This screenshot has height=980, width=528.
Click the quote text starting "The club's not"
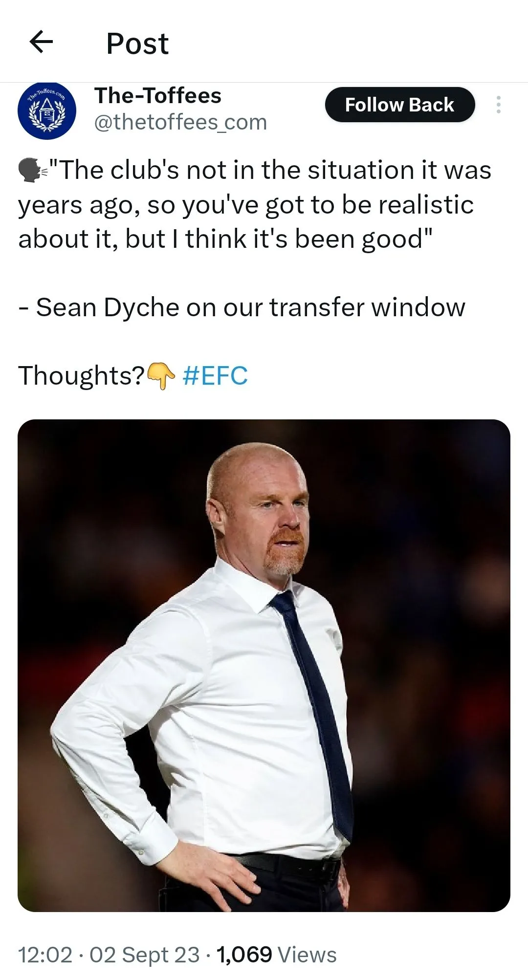(x=255, y=204)
